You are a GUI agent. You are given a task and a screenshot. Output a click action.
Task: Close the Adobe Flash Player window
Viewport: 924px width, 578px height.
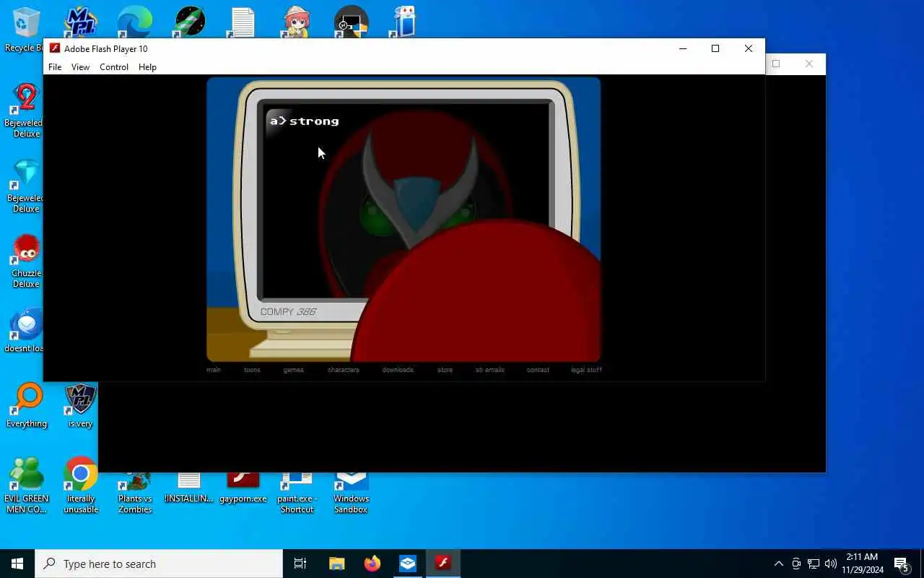749,48
